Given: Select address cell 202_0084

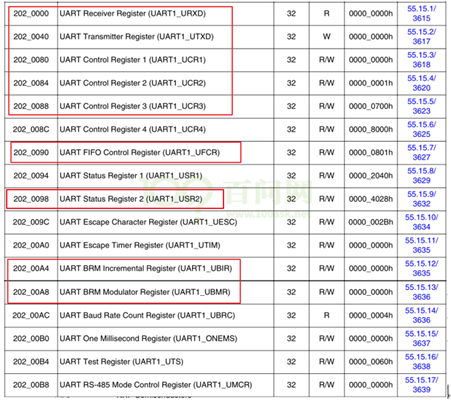Looking at the screenshot, I should click(31, 83).
